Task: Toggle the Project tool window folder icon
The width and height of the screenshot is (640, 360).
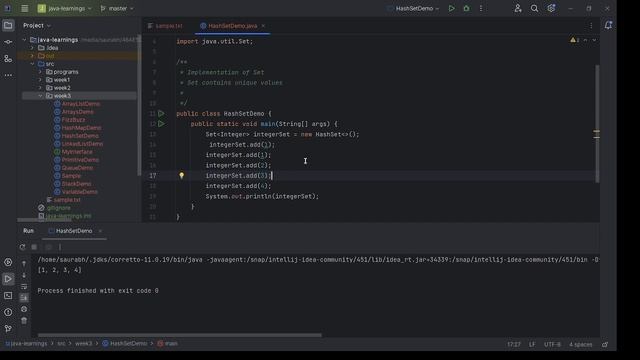Action: (8, 25)
